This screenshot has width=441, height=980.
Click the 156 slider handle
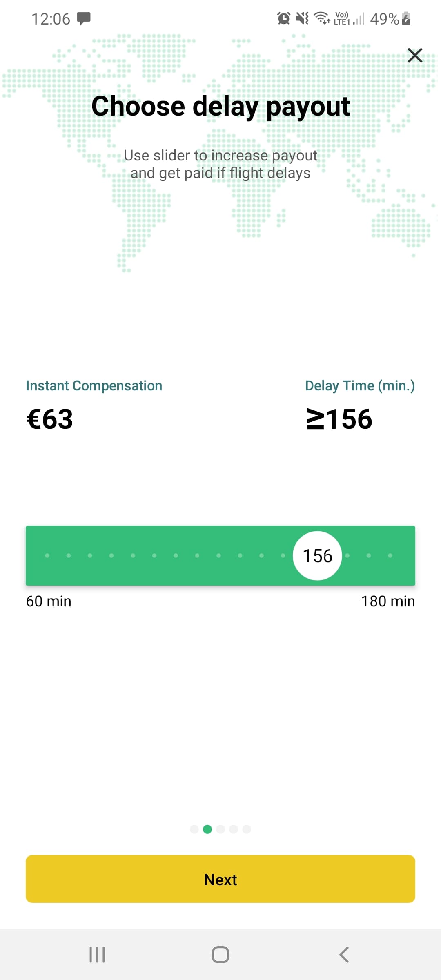tap(317, 556)
